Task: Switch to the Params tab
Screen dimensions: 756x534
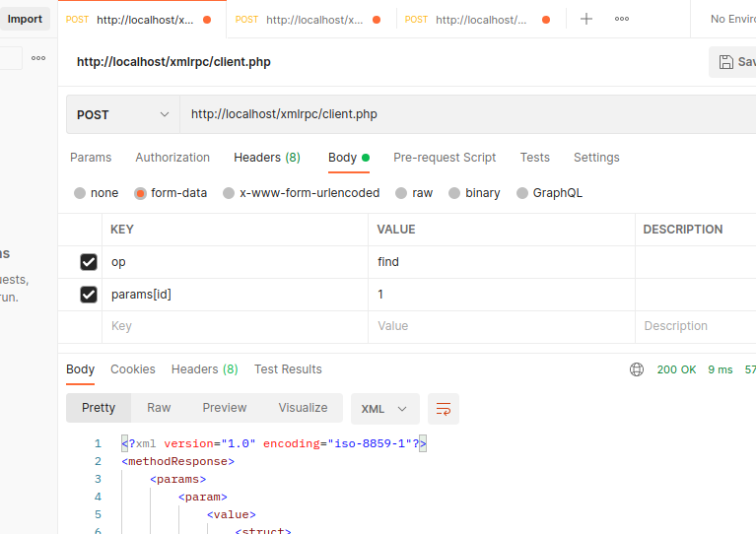Action: 91,158
